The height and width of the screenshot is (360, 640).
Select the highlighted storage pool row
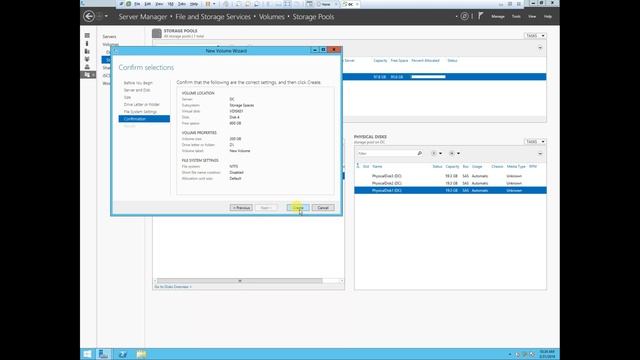[x=444, y=77]
